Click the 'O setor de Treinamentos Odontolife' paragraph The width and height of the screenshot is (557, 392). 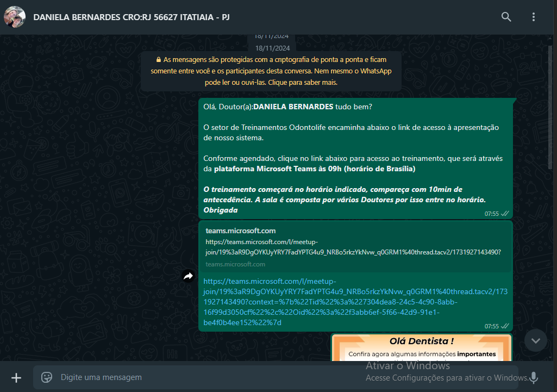[351, 132]
